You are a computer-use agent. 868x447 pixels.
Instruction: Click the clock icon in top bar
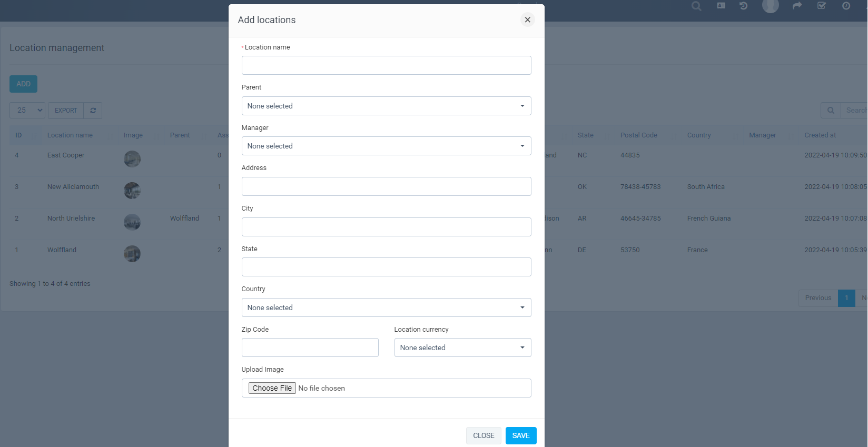click(x=846, y=6)
